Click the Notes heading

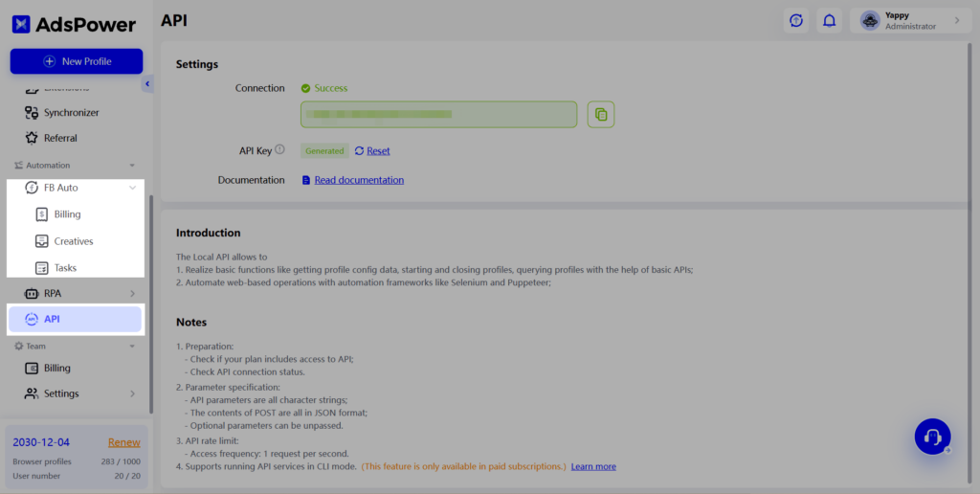pyautogui.click(x=191, y=323)
